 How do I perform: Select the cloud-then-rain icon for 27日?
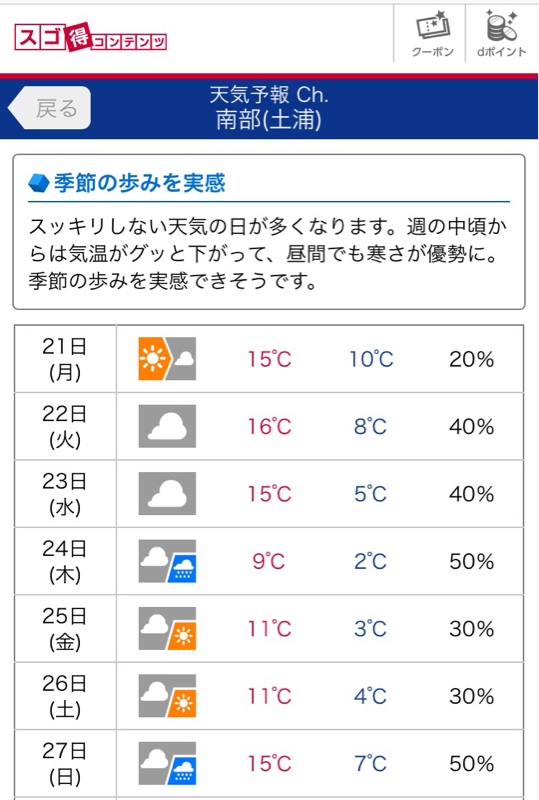(x=167, y=763)
